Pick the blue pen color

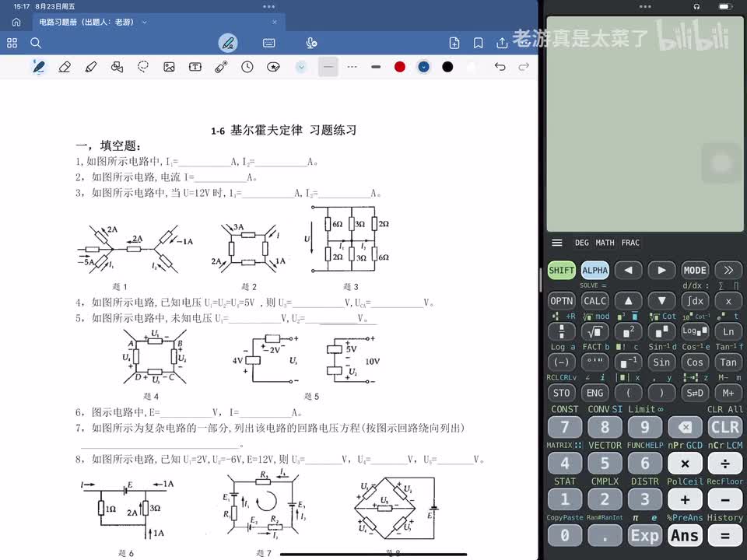pos(423,67)
